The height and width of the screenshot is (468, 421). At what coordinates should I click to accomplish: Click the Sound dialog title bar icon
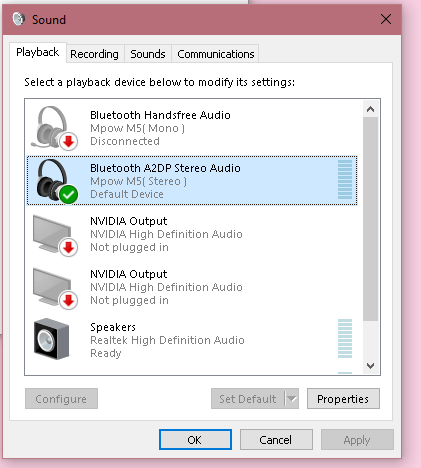(x=19, y=19)
